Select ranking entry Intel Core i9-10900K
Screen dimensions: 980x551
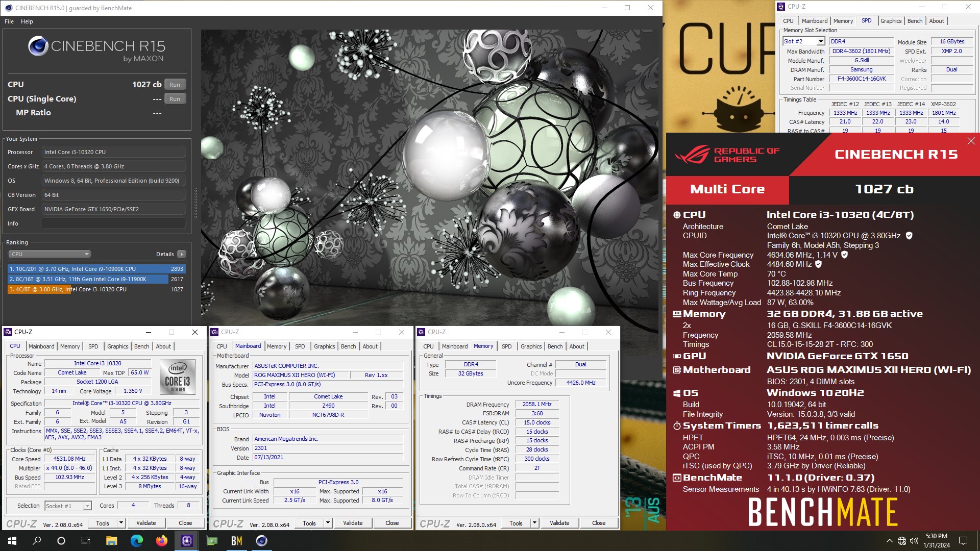pos(96,269)
